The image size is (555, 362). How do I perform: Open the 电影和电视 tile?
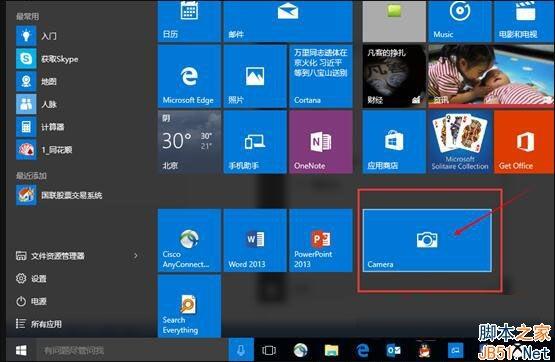point(525,21)
